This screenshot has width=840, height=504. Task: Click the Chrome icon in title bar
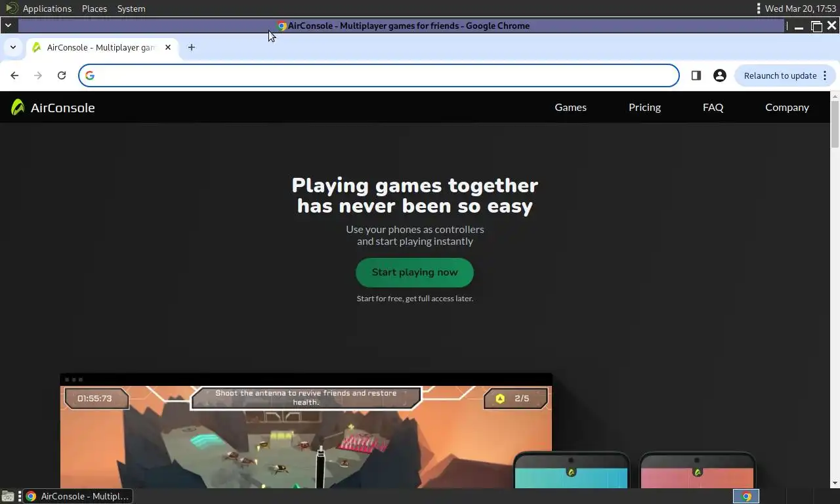tap(282, 26)
